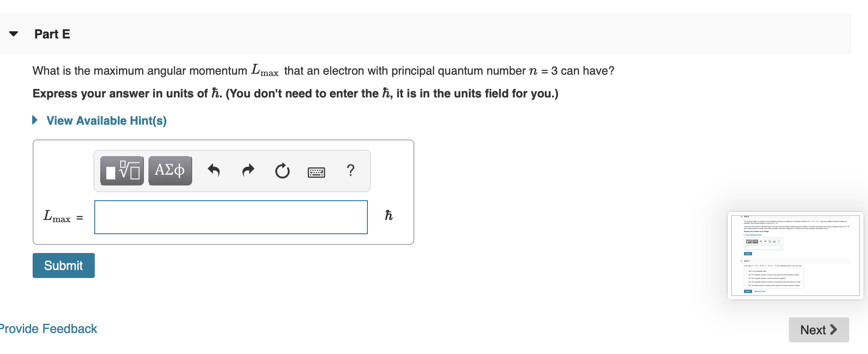Open answer-entry help question mark
This screenshot has width=868, height=354.
351,170
